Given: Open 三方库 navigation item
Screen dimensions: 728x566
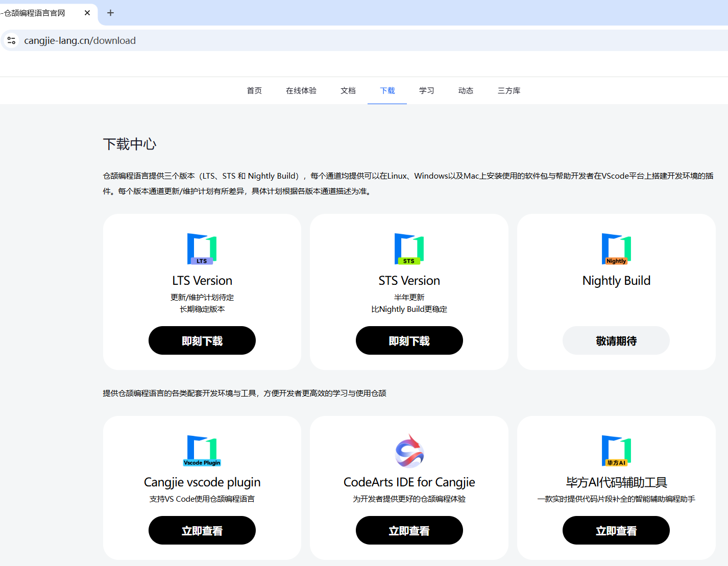Looking at the screenshot, I should (509, 90).
